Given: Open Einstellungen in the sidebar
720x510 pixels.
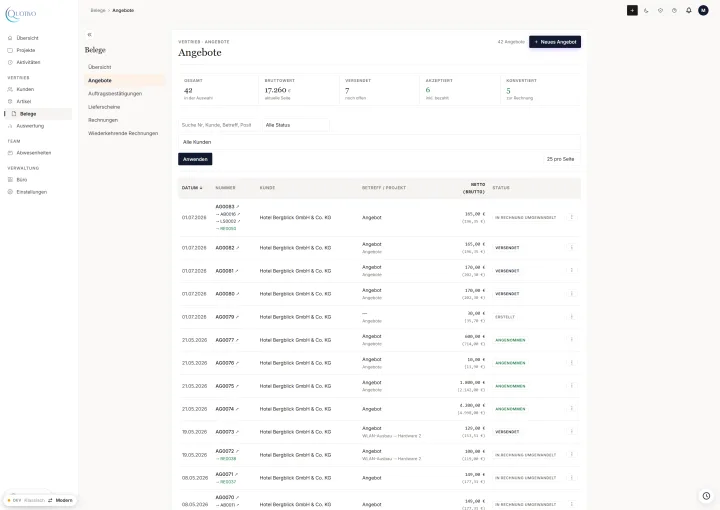Looking at the screenshot, I should 32,192.
